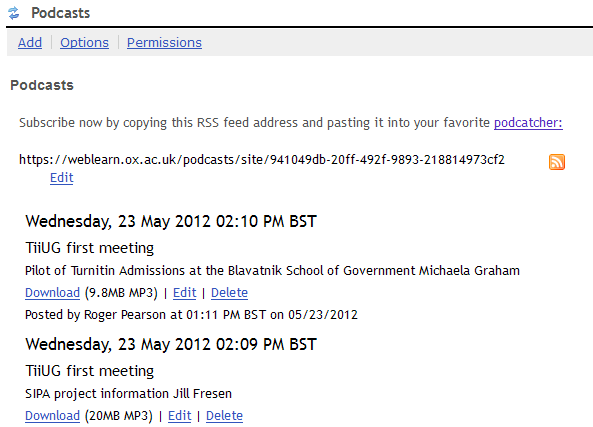Image resolution: width=593 pixels, height=427 pixels.
Task: Click the SIPA project information description
Action: pyautogui.click(x=128, y=393)
